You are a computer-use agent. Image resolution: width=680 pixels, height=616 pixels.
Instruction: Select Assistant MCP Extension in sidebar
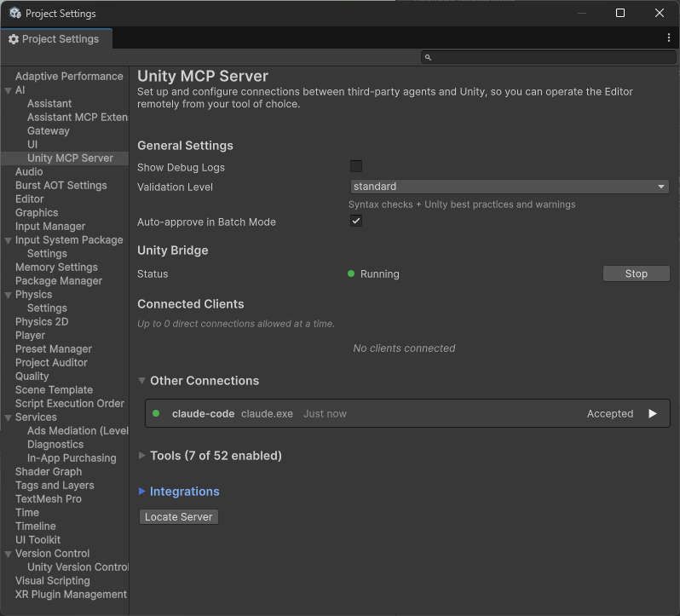click(78, 117)
